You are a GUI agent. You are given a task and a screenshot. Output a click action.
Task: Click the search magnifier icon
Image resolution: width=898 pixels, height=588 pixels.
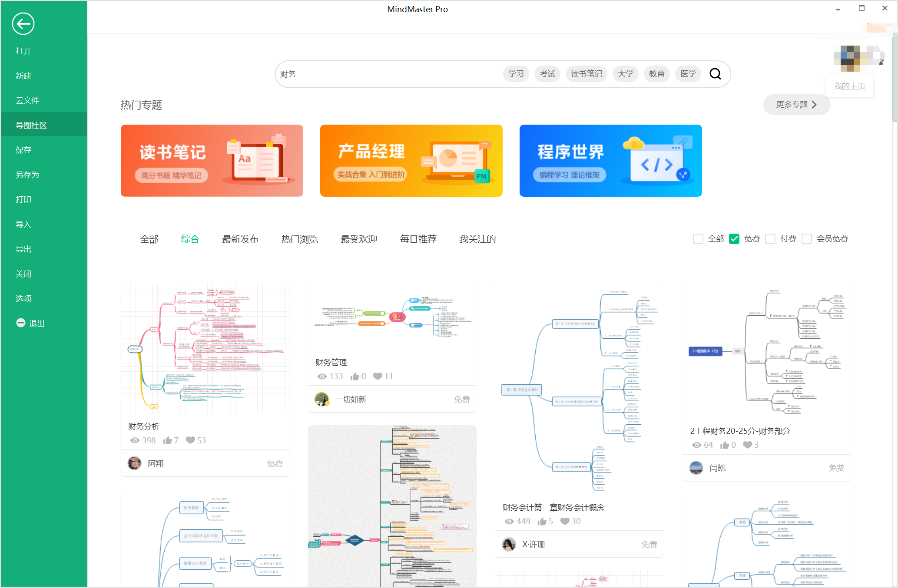[x=715, y=74]
